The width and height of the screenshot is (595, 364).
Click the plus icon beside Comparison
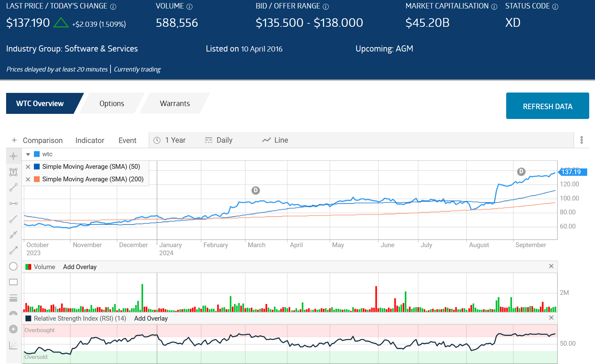coord(14,140)
